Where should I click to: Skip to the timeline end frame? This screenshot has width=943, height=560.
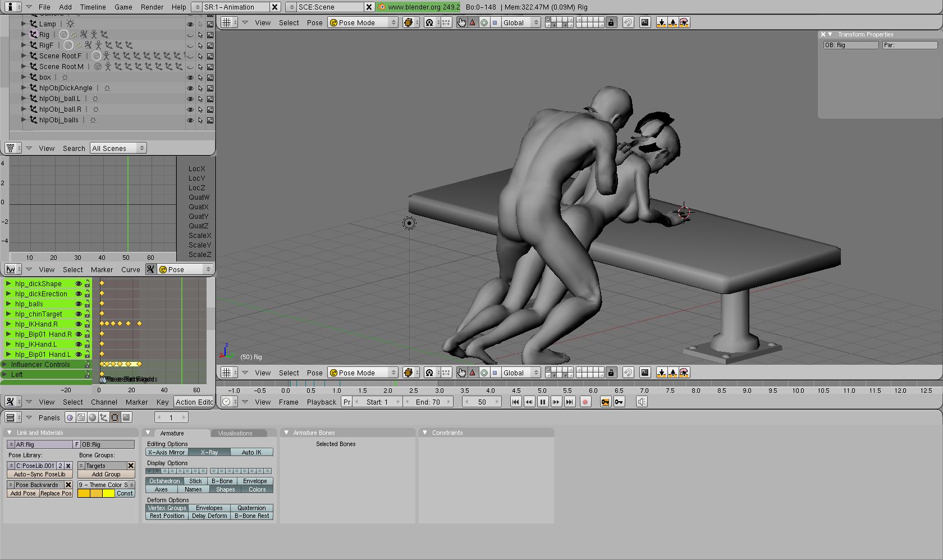point(569,402)
